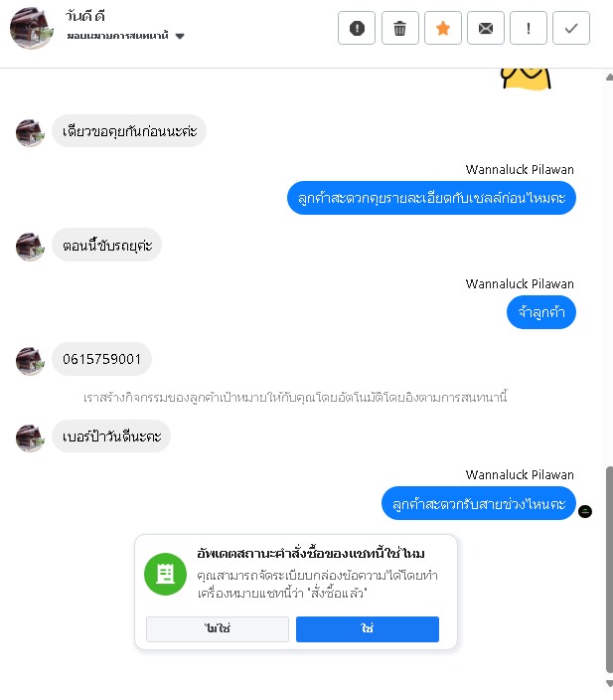Open the assign conversation dropdown arrow
The height and width of the screenshot is (700, 613).
[180, 36]
